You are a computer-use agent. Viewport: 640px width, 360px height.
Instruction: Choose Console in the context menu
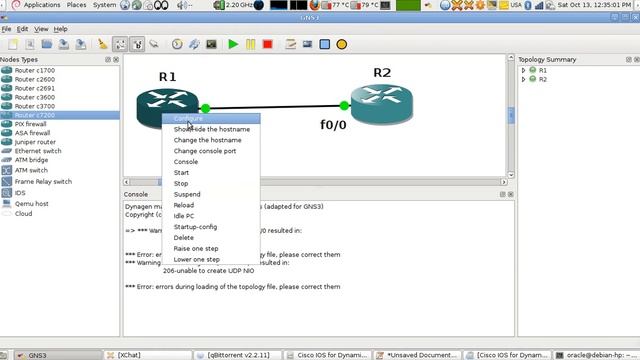(x=211, y=162)
